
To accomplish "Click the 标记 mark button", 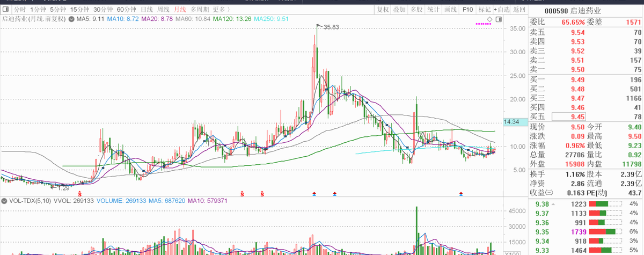I will point(485,10).
